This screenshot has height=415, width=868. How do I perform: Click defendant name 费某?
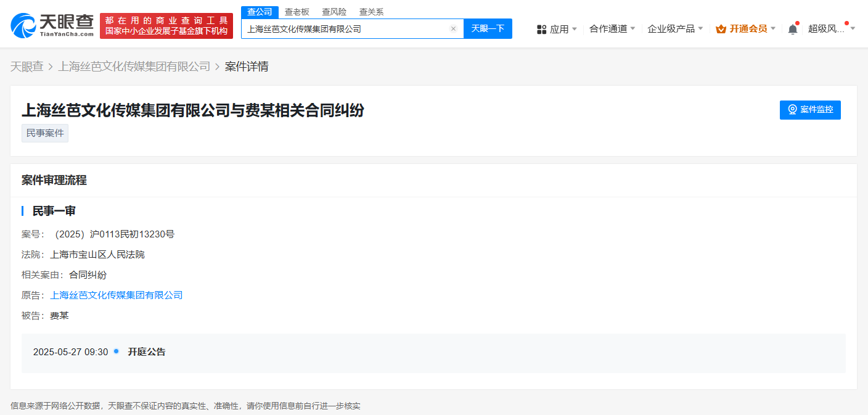click(59, 316)
